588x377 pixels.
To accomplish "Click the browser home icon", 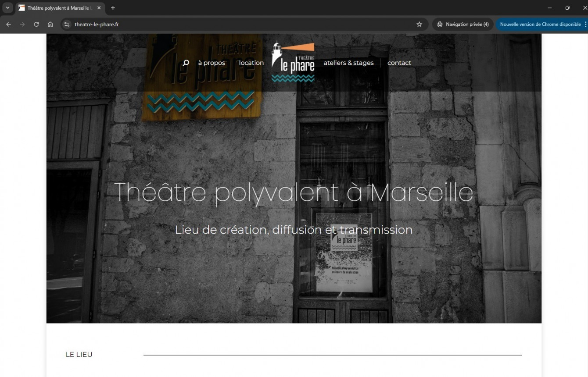I will pyautogui.click(x=50, y=24).
